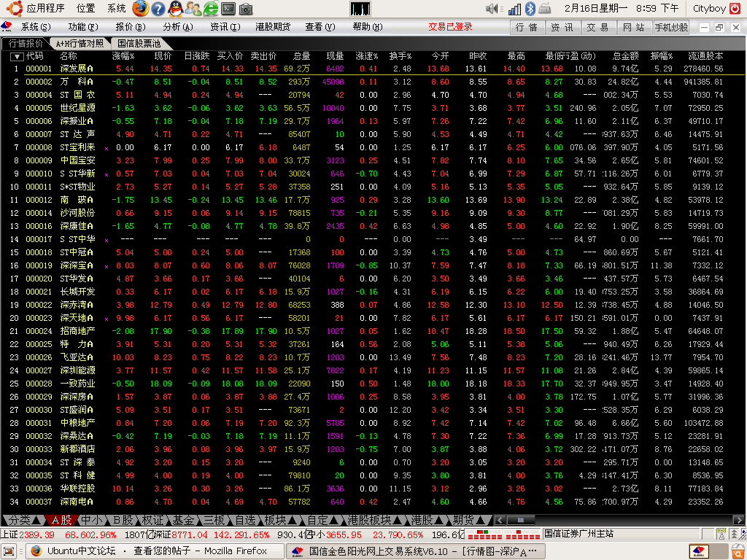Screen dimensions: 747x560
Task: Sort by the 涨幅% column header
Action: (x=123, y=56)
